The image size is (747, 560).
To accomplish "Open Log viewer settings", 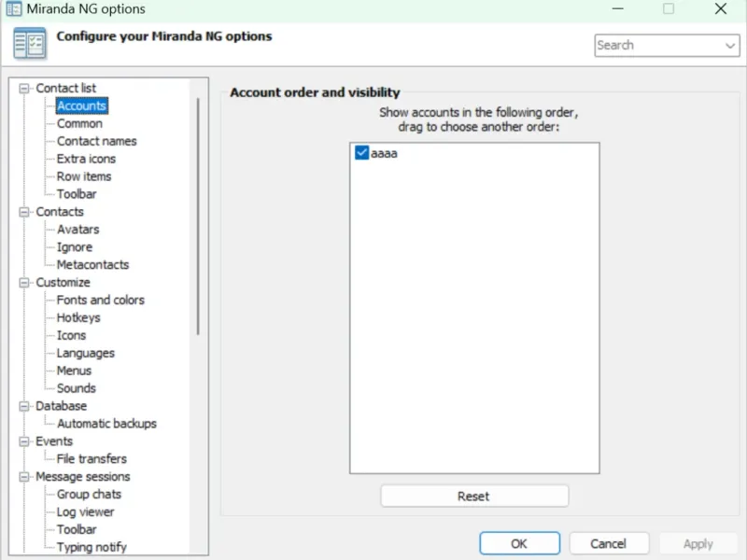I will click(85, 511).
